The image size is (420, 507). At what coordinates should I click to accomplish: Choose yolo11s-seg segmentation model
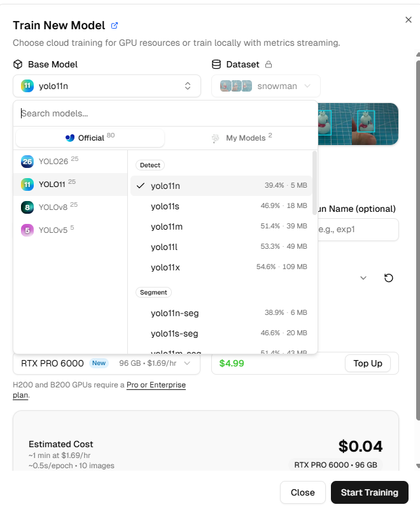tap(221, 333)
